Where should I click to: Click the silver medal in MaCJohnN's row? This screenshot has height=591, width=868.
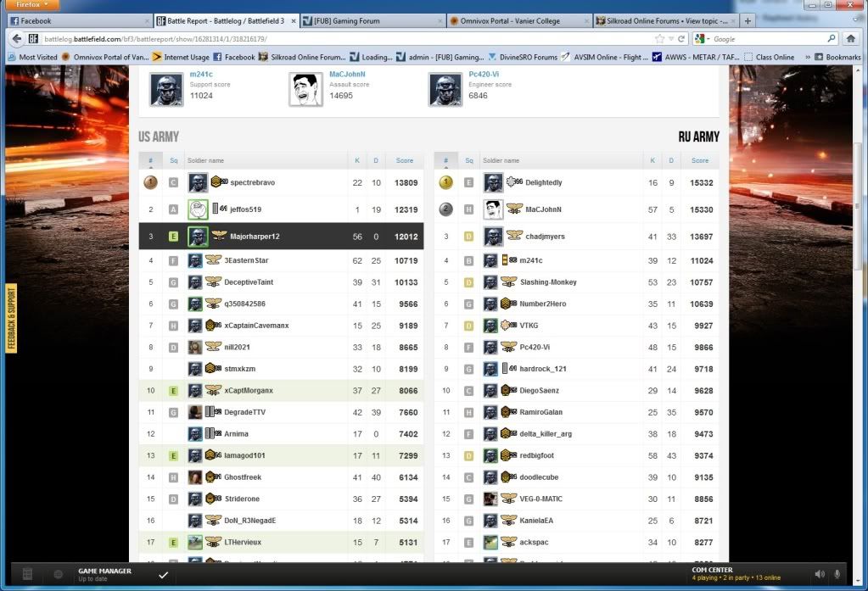point(446,209)
